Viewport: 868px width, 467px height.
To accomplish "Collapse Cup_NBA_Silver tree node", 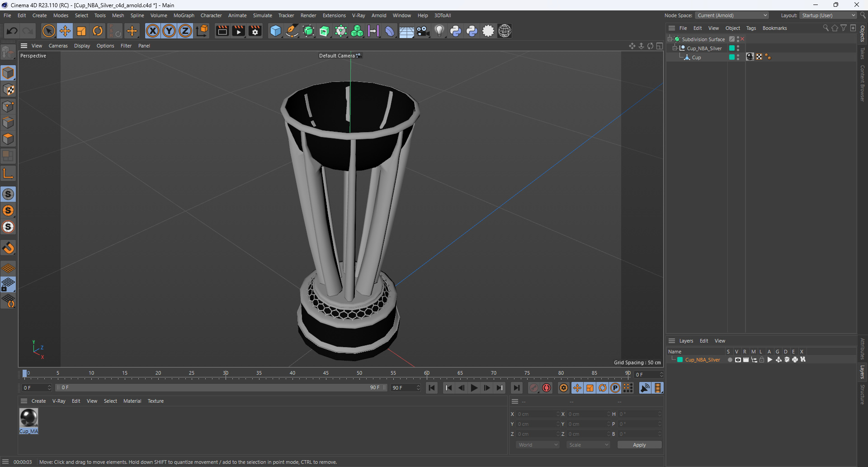I will [675, 48].
